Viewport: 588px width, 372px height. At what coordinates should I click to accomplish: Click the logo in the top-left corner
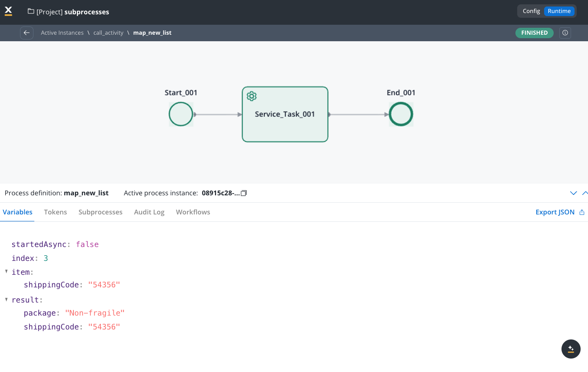click(x=8, y=11)
